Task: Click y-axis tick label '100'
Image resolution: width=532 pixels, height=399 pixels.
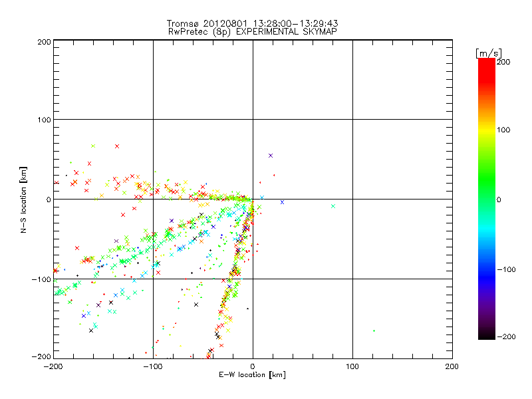Action: click(x=44, y=120)
